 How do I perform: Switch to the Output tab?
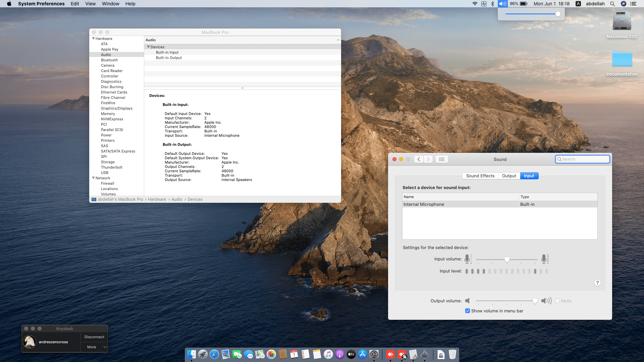click(x=509, y=176)
